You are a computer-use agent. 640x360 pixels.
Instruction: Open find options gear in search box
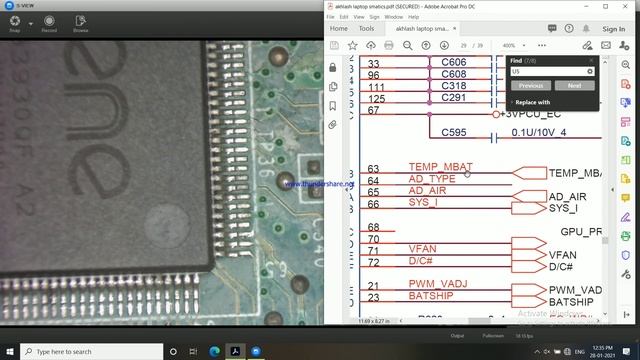(590, 71)
